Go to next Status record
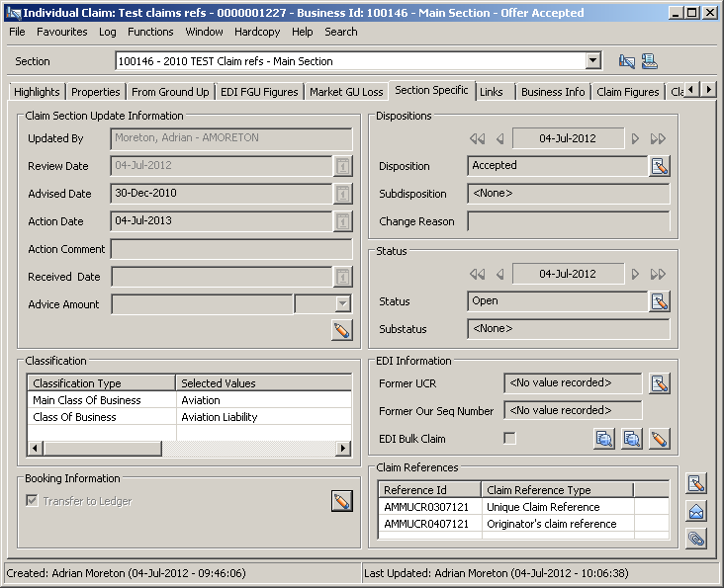The image size is (724, 588). pyautogui.click(x=635, y=274)
